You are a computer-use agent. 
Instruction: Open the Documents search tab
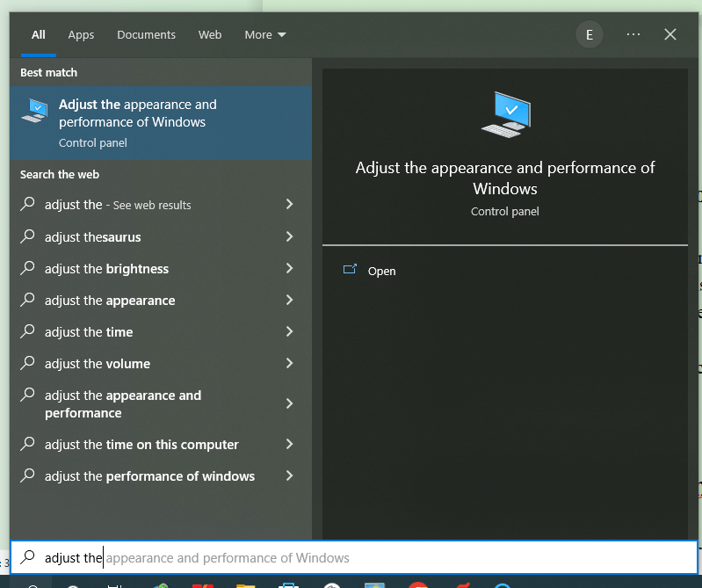[x=146, y=35]
